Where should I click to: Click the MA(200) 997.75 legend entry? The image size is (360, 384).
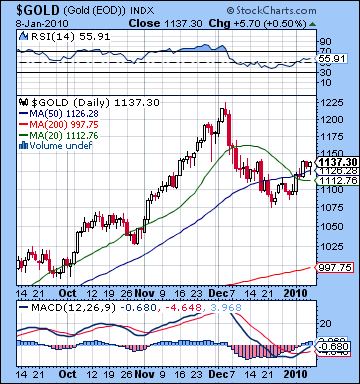point(64,125)
